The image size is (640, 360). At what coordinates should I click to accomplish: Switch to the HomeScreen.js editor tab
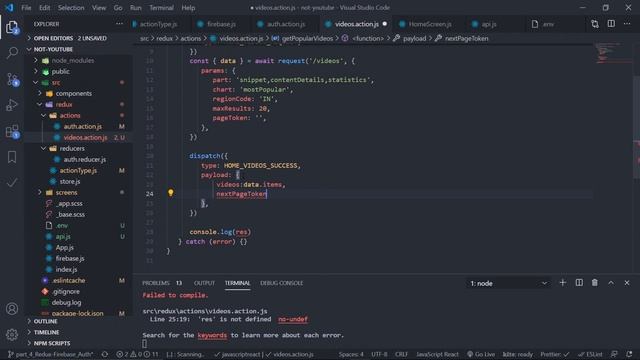coord(430,24)
